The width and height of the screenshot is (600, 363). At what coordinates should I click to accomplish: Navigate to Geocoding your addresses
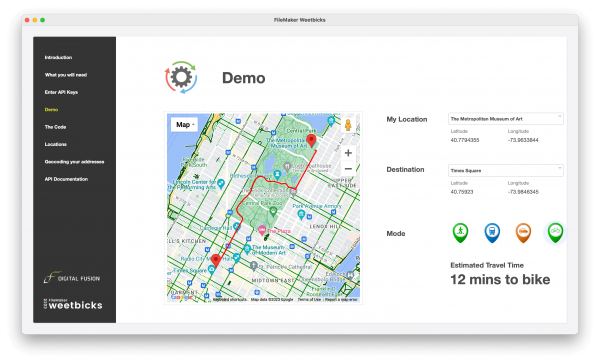(x=74, y=162)
